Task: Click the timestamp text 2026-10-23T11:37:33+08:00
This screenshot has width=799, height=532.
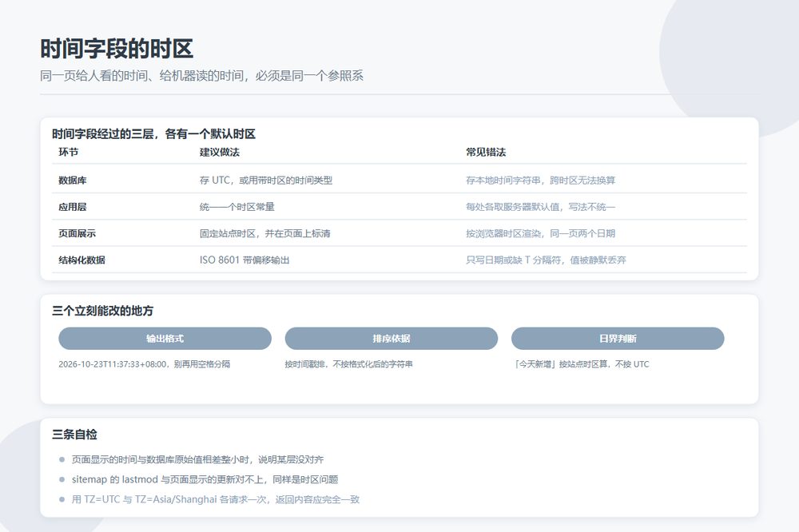Action: (113, 364)
